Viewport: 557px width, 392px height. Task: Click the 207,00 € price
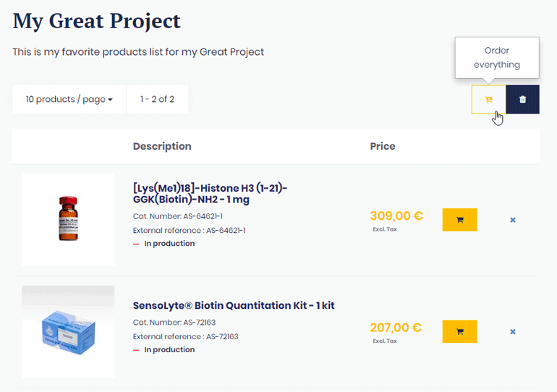(396, 328)
